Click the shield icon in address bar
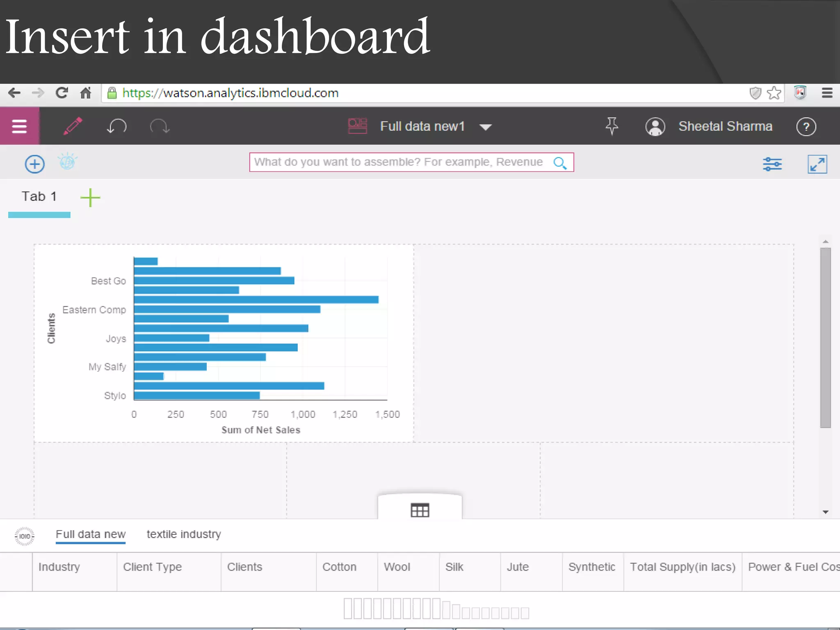Viewport: 840px width, 630px height. (755, 93)
